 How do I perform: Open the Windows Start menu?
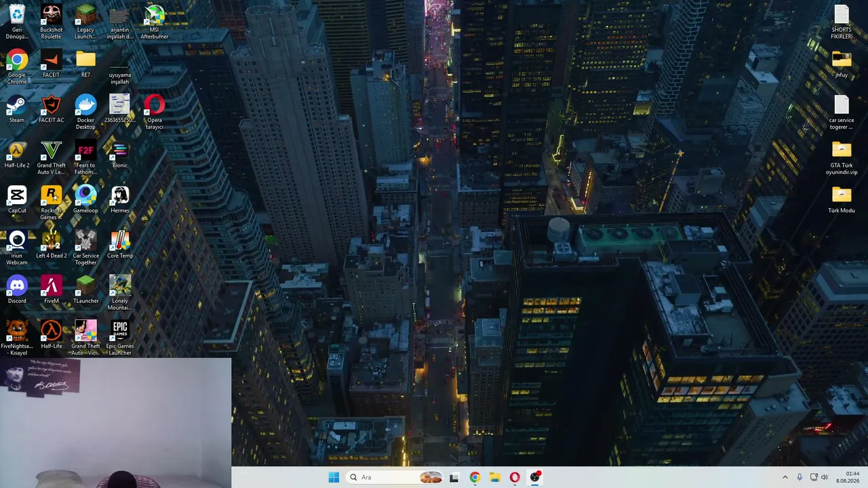pyautogui.click(x=334, y=477)
